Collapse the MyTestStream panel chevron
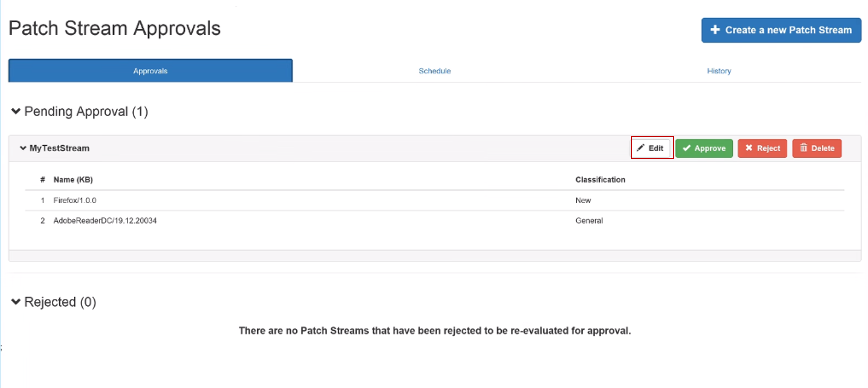868x388 pixels. (x=23, y=148)
